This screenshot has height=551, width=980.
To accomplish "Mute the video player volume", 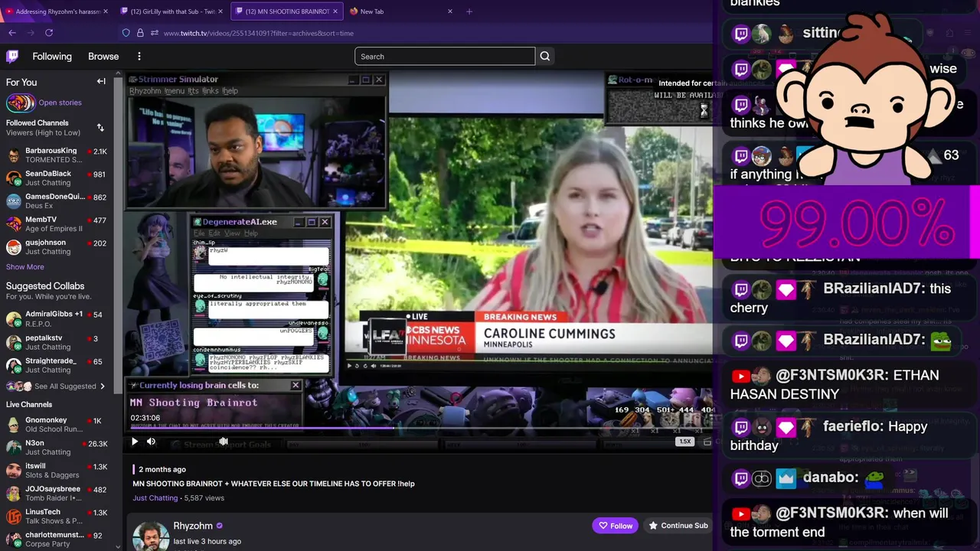I will 151,442.
